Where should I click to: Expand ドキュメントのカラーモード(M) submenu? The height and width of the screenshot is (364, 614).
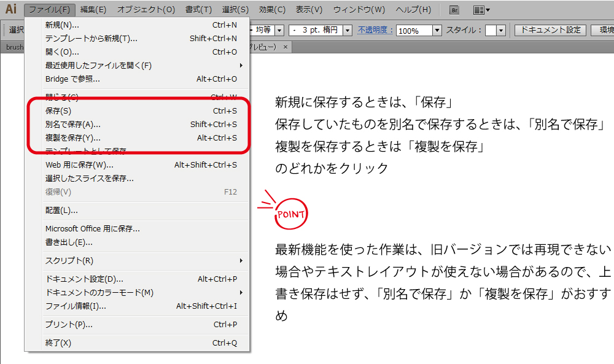coord(99,293)
